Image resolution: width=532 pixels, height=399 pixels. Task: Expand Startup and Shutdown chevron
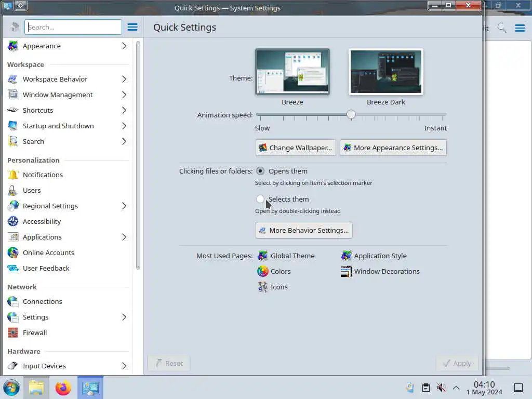pyautogui.click(x=124, y=126)
